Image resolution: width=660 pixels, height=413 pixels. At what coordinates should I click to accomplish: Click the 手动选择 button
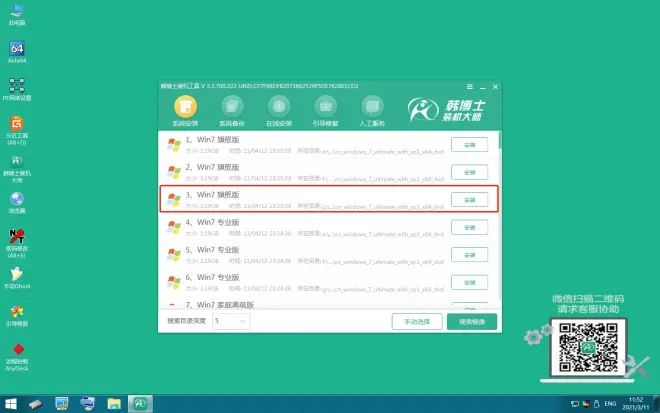tap(417, 322)
